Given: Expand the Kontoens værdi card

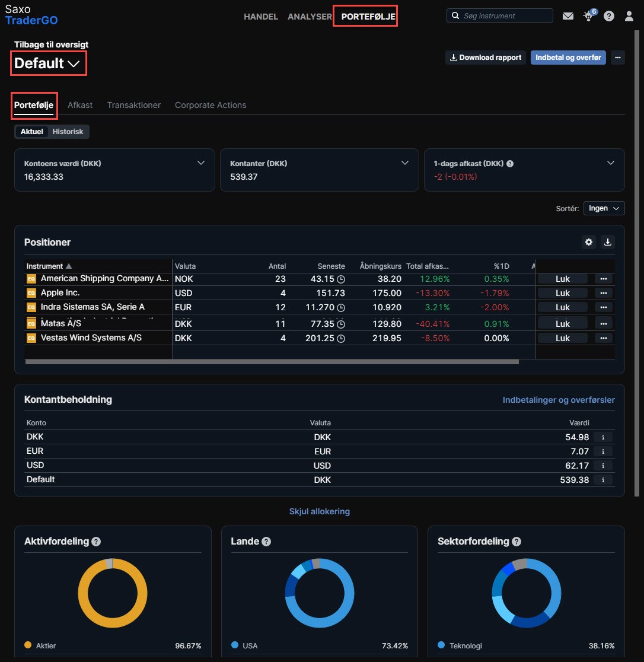Looking at the screenshot, I should (x=201, y=163).
